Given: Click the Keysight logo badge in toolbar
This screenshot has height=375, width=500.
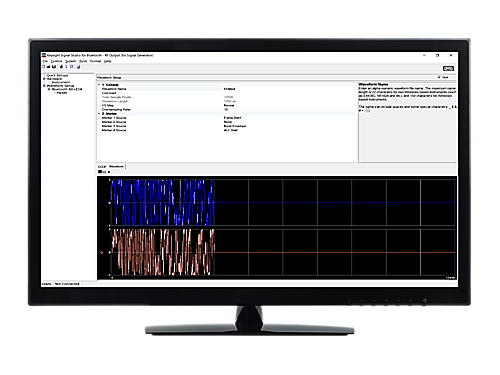Looking at the screenshot, I should coord(448,68).
